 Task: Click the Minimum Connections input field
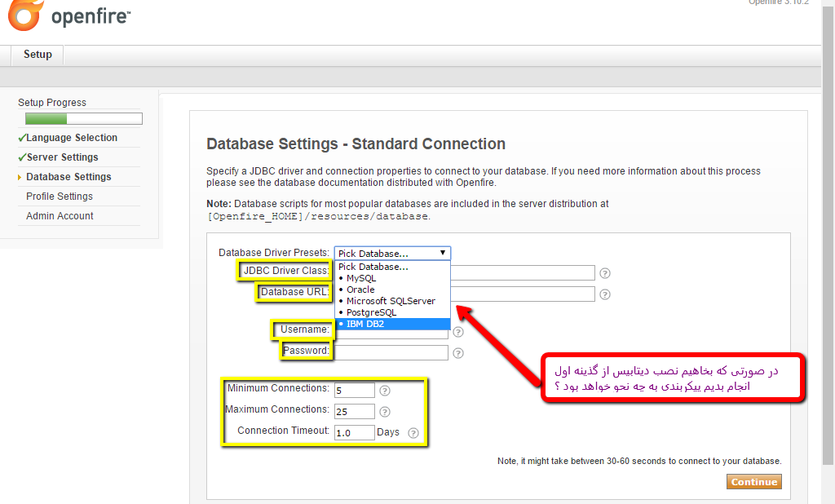click(x=354, y=391)
